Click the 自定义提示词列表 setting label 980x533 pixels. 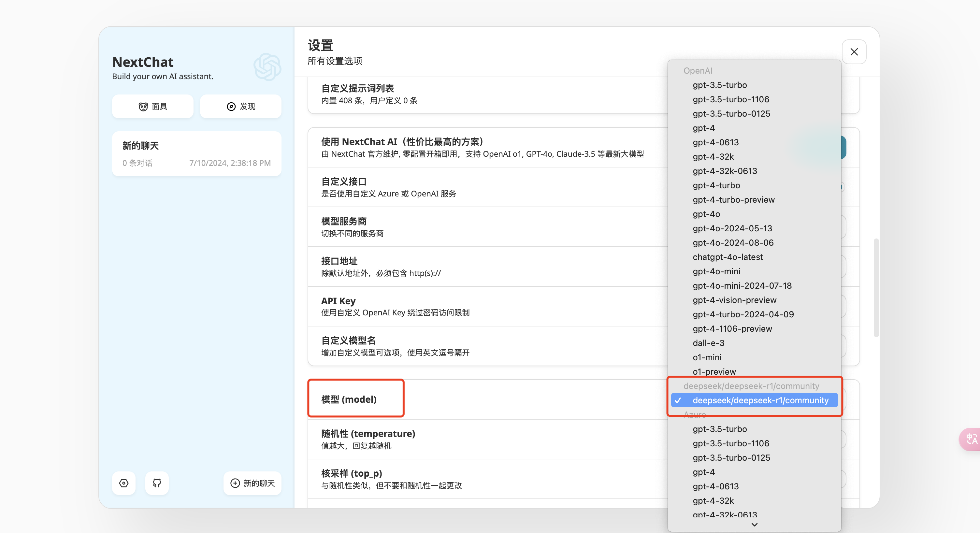(x=357, y=88)
